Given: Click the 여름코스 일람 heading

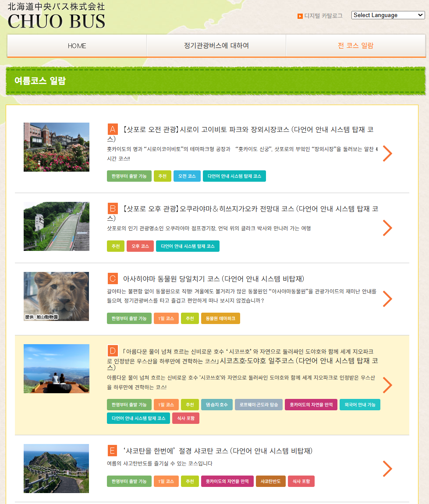Looking at the screenshot, I should tap(40, 81).
